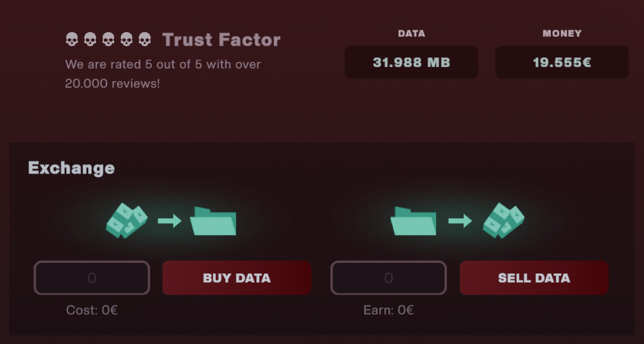Screen dimensions: 644x344
Task: Click the arrow between money and folder
Action: pos(170,221)
